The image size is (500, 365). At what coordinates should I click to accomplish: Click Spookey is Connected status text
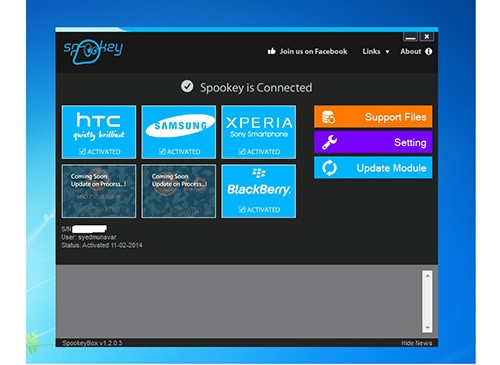click(x=256, y=88)
